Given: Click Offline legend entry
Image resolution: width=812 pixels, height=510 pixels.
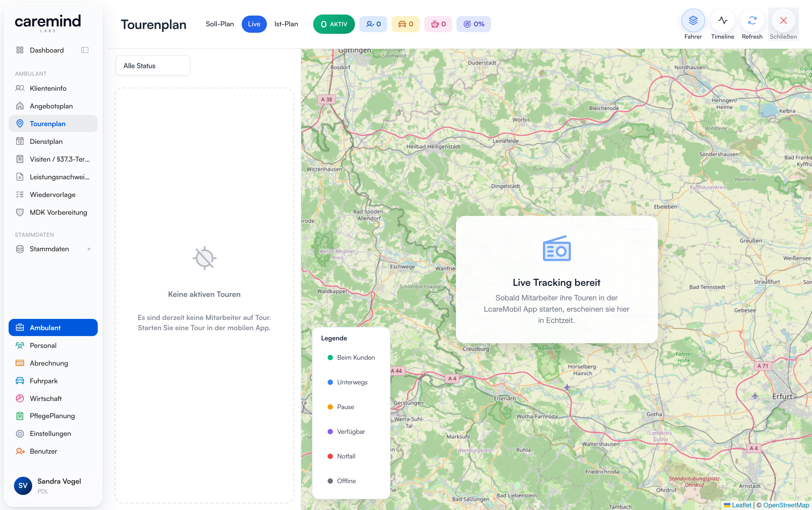Looking at the screenshot, I should point(342,481).
